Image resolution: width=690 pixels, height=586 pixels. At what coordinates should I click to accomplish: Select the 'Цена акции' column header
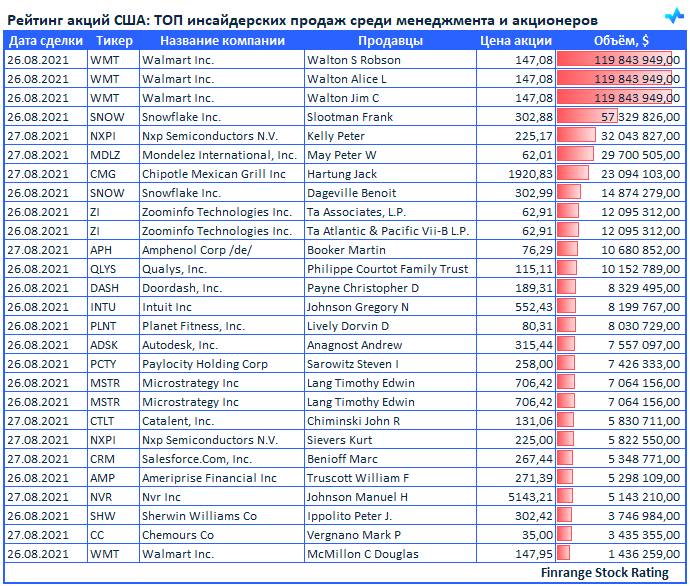(x=516, y=41)
